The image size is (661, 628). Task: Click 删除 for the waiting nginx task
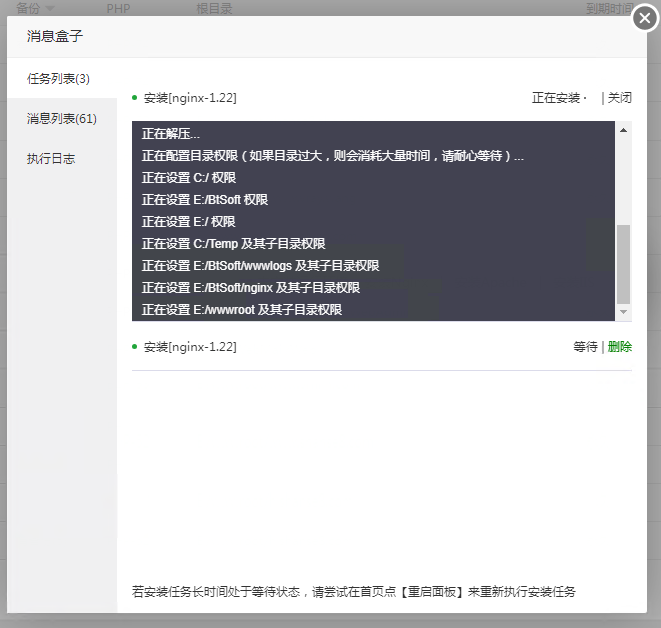coord(619,346)
